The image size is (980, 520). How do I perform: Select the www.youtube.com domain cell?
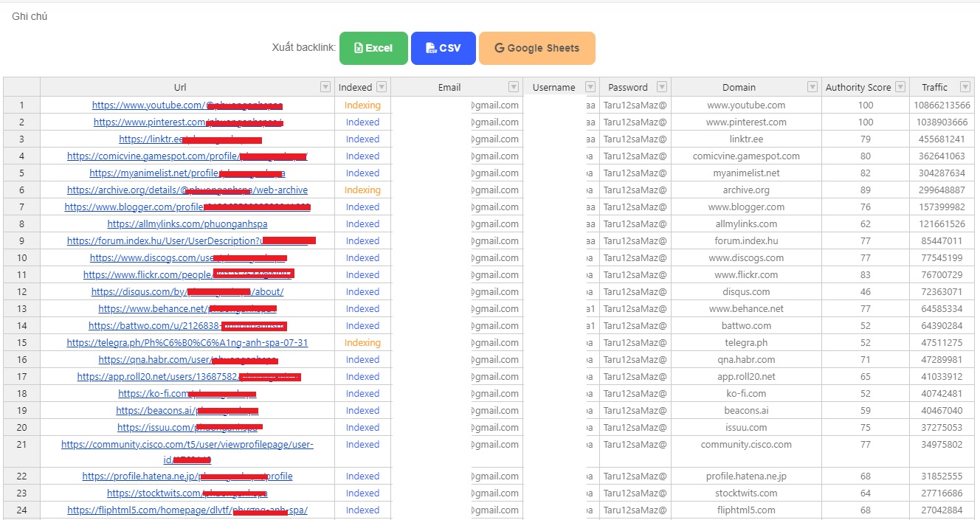pos(746,105)
